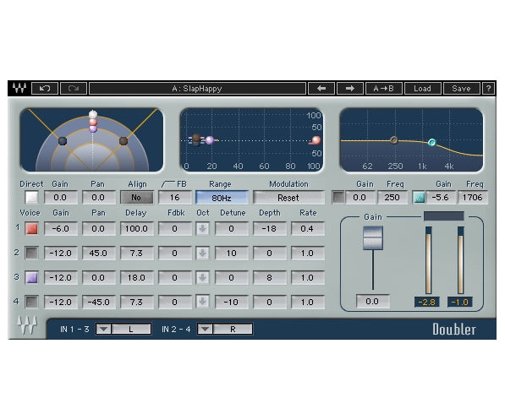
Task: Click high shelf Gain value -5.6
Action: (x=441, y=197)
